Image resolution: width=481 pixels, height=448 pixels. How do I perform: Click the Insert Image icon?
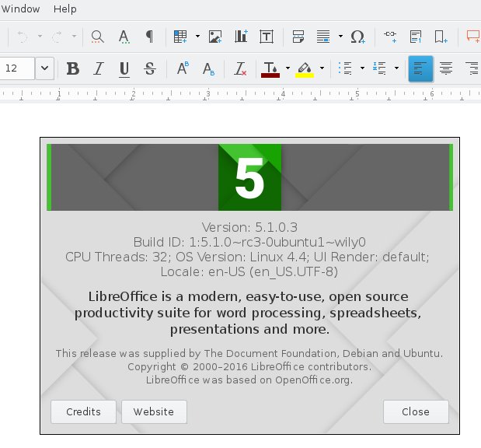215,37
